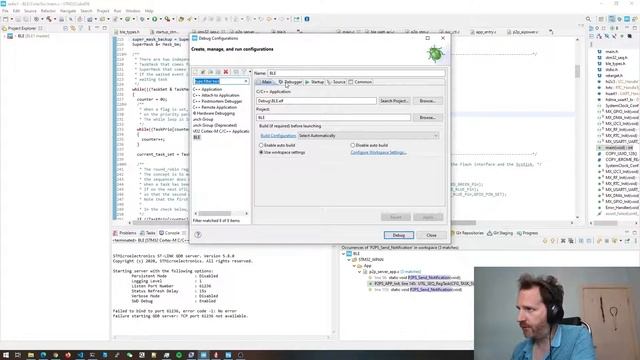Switch to Startup tab in dialog
This screenshot has height=360, width=640.
tap(315, 82)
